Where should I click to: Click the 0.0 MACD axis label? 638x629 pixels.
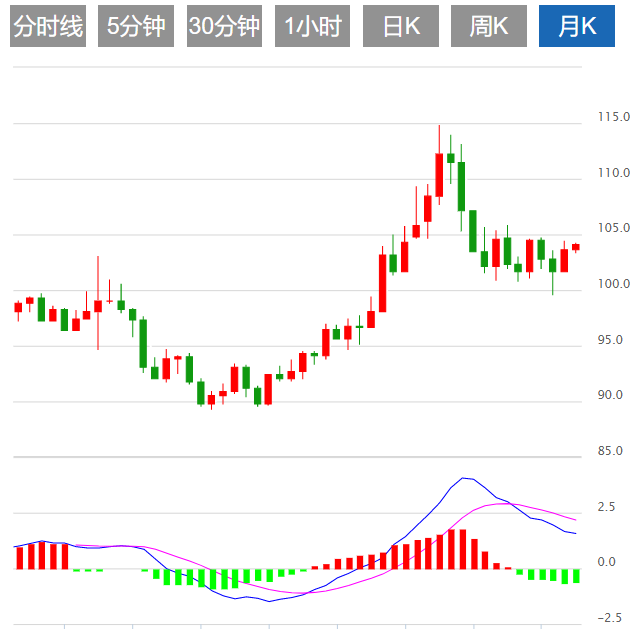606,562
